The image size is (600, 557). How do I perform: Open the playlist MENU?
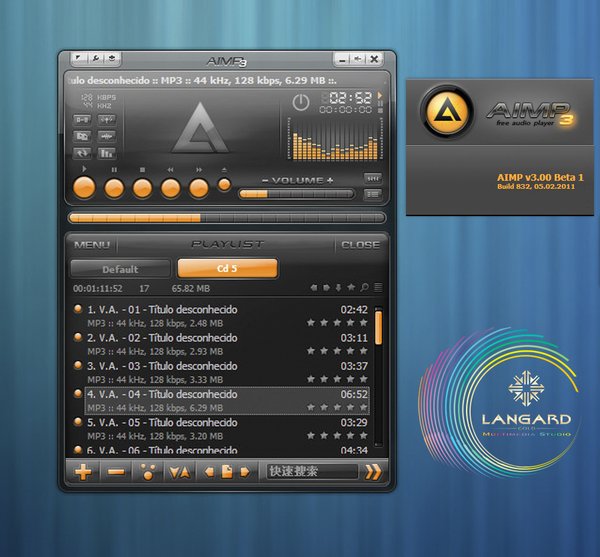coord(92,245)
